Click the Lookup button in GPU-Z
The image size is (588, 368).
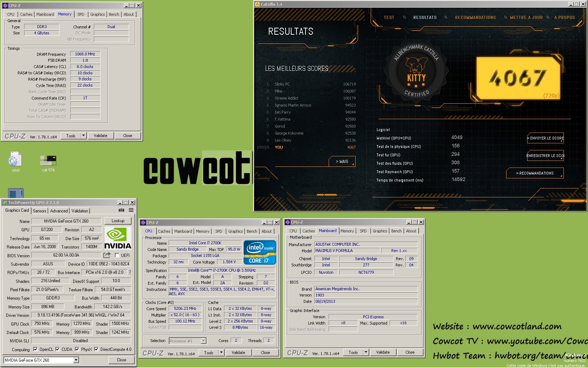coord(118,221)
